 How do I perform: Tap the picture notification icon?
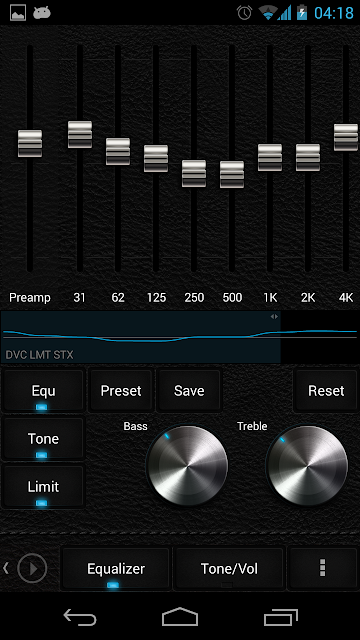pos(18,13)
